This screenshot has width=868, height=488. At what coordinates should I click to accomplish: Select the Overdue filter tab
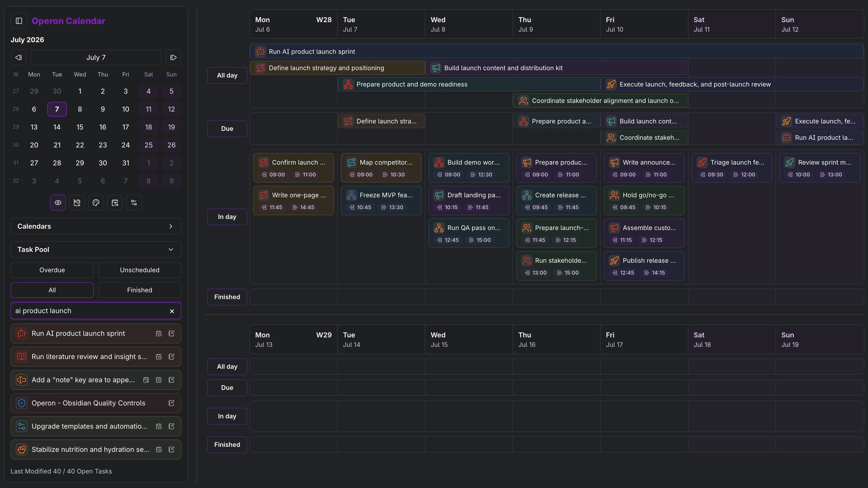[52, 270]
